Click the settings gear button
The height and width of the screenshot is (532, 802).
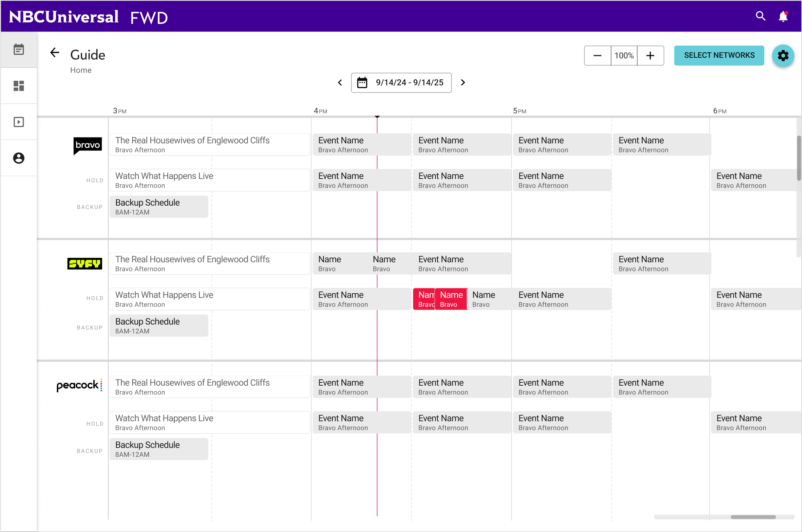[x=783, y=56]
